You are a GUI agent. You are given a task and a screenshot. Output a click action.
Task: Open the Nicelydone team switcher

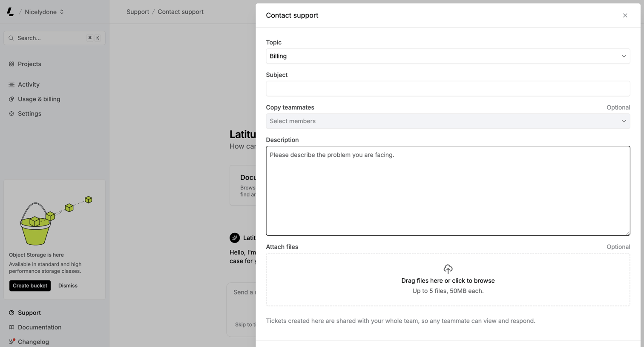click(44, 12)
